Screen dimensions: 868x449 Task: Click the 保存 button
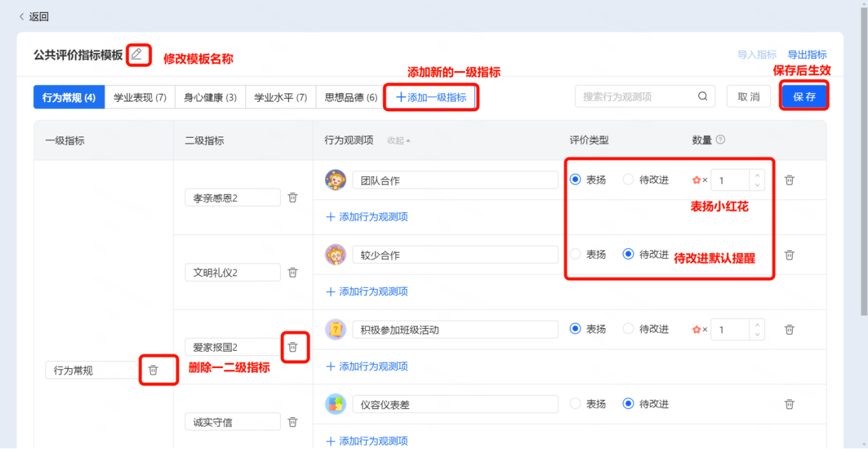tap(804, 96)
